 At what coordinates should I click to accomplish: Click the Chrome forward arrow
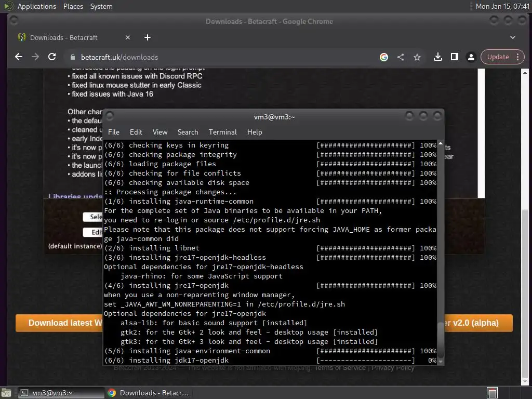[x=35, y=57]
